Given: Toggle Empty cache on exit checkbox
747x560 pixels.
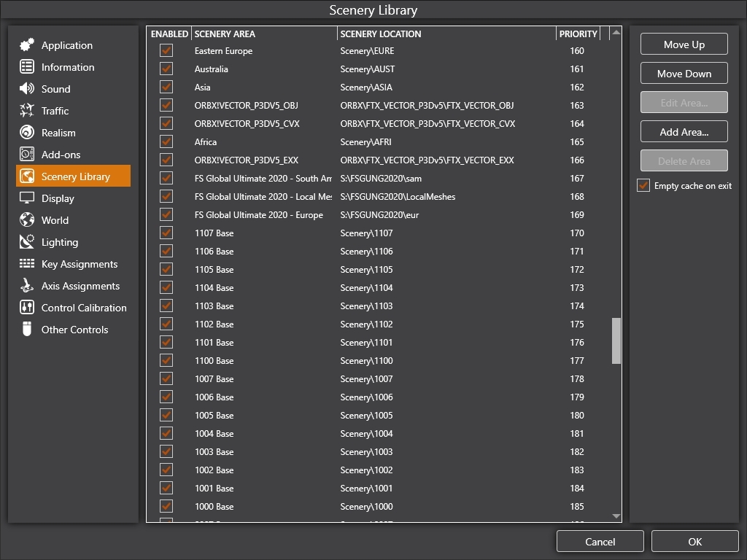Looking at the screenshot, I should (x=643, y=186).
